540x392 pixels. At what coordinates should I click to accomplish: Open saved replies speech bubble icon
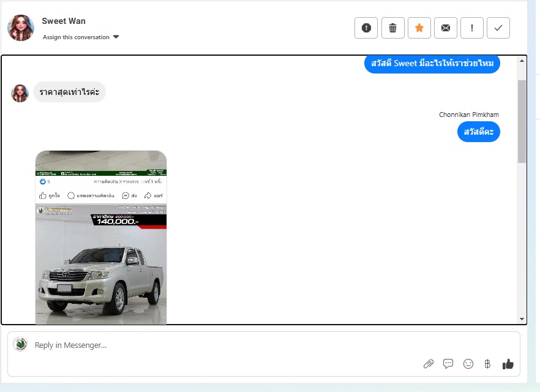tap(448, 364)
